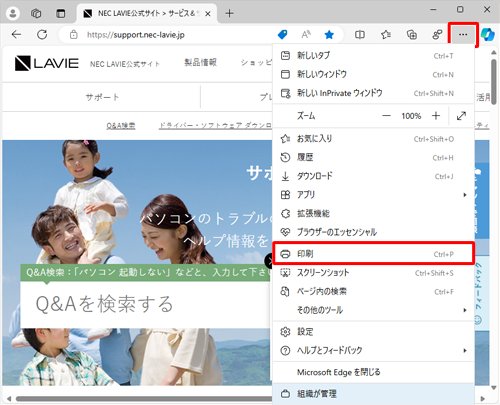
Task: Open a new tab with plus button
Action: (x=229, y=13)
